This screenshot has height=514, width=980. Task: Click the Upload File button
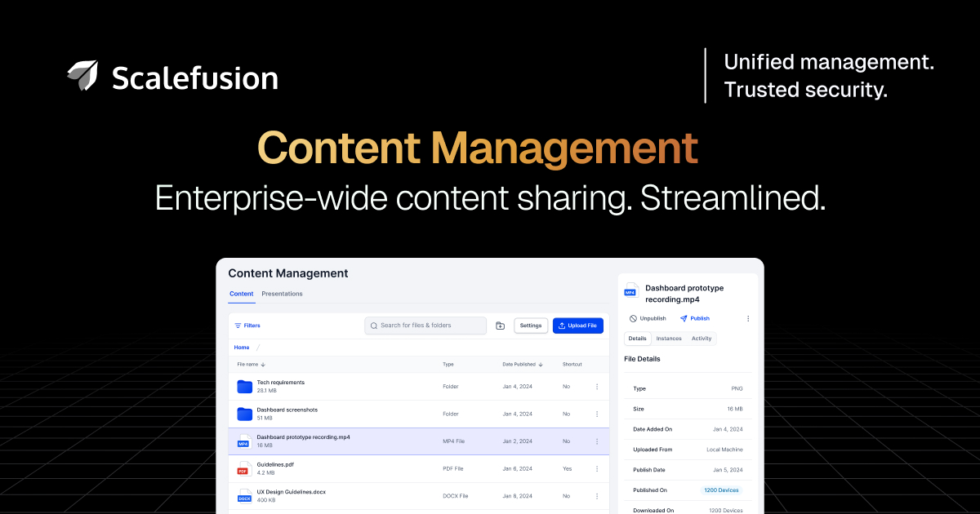click(x=578, y=326)
